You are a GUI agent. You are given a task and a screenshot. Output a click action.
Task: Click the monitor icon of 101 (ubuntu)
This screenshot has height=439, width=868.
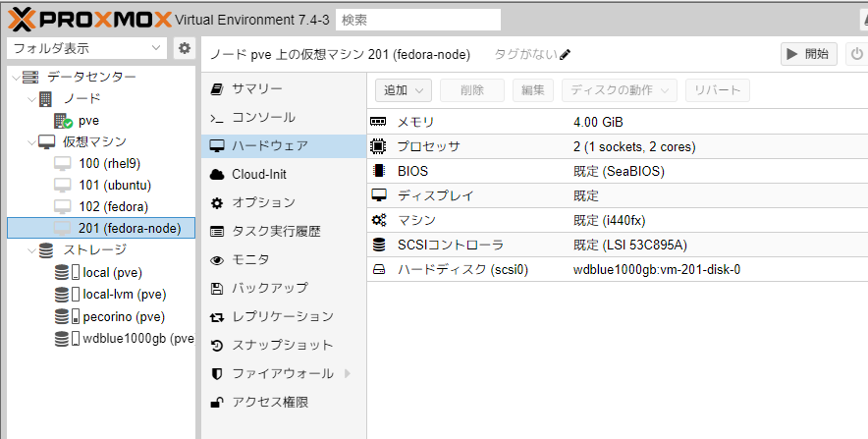[63, 186]
